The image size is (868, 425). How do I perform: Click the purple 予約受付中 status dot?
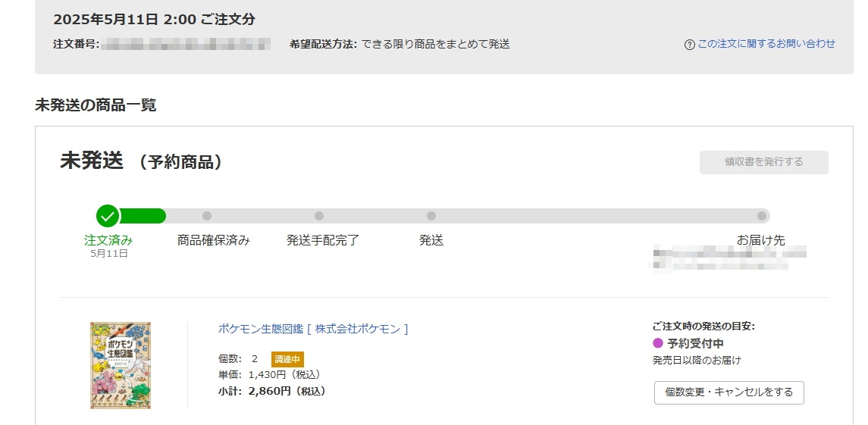(x=658, y=343)
